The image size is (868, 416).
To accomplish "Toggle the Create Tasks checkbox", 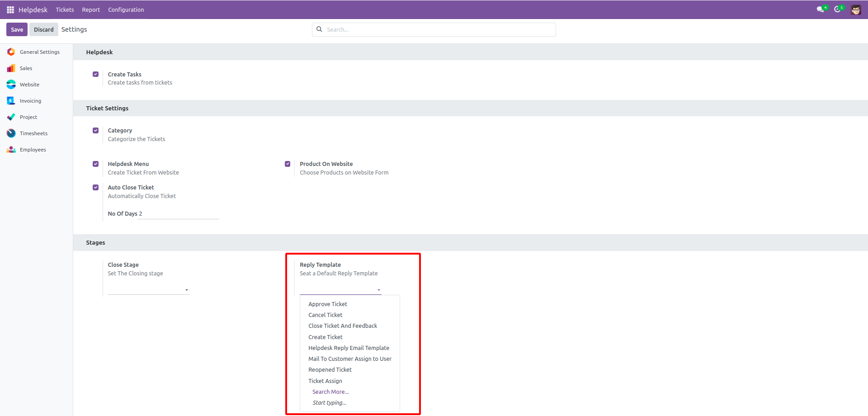I will tap(95, 74).
